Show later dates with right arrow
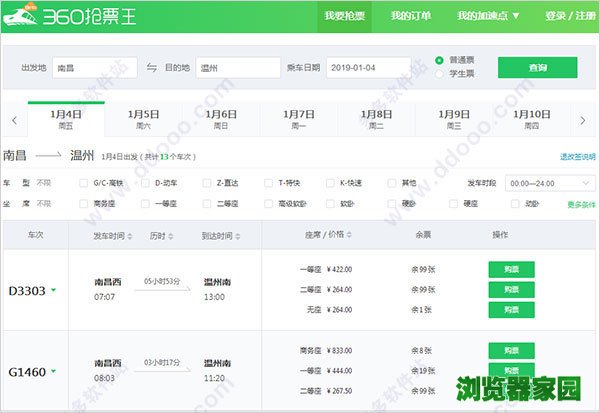The height and width of the screenshot is (413, 600). tap(583, 120)
